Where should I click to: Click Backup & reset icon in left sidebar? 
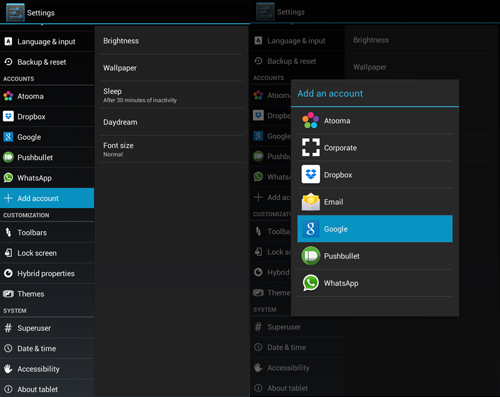(x=8, y=62)
